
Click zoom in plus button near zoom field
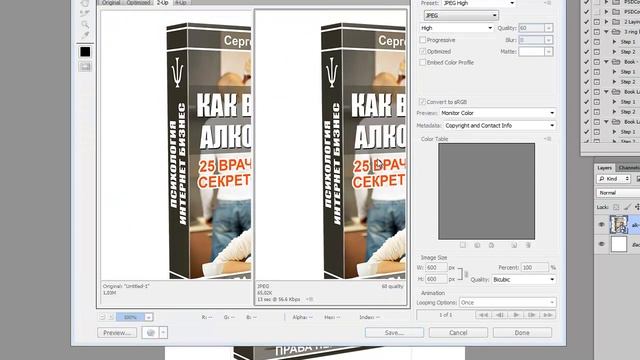[x=111, y=317]
